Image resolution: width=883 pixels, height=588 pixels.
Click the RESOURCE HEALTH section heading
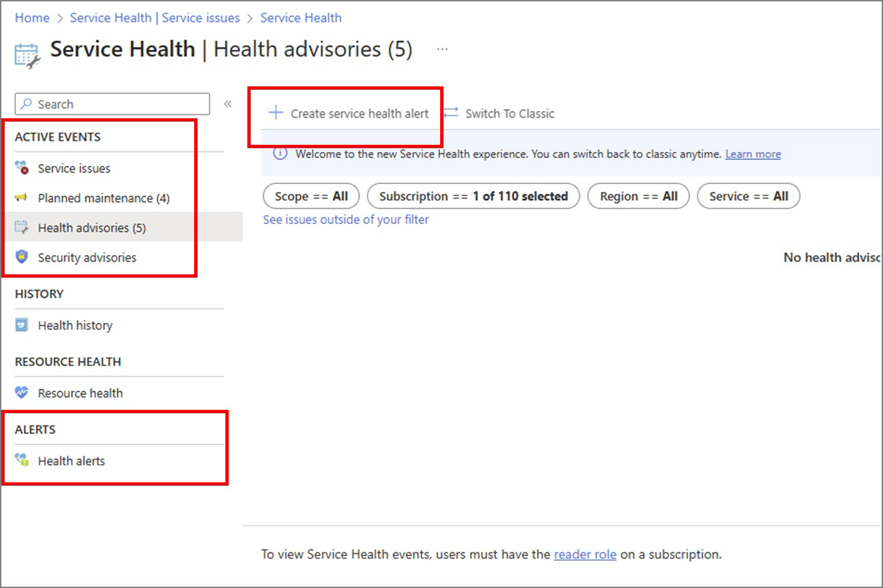click(x=68, y=361)
